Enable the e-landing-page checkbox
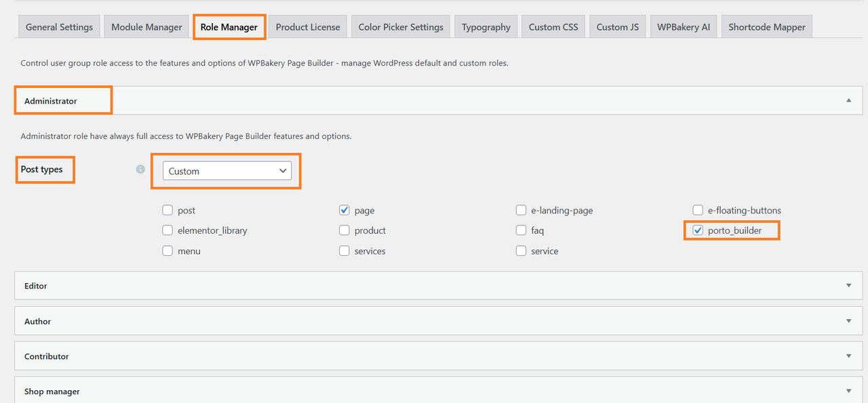Viewport: 868px width, 403px height. click(x=521, y=211)
